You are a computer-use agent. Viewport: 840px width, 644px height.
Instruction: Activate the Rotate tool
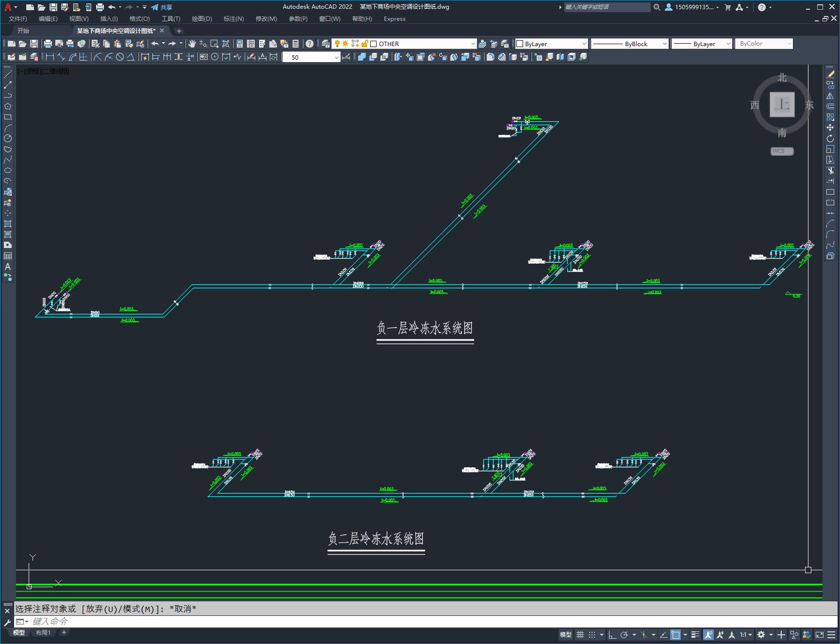(x=830, y=138)
